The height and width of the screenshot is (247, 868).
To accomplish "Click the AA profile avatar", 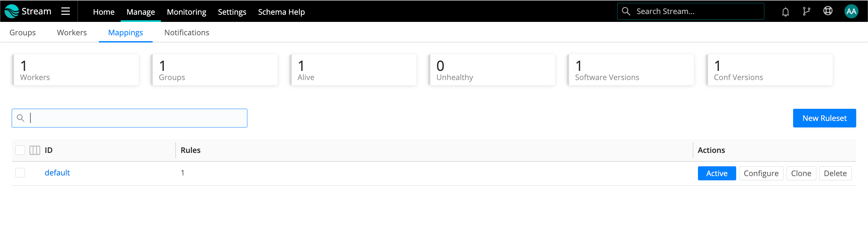I will (852, 11).
